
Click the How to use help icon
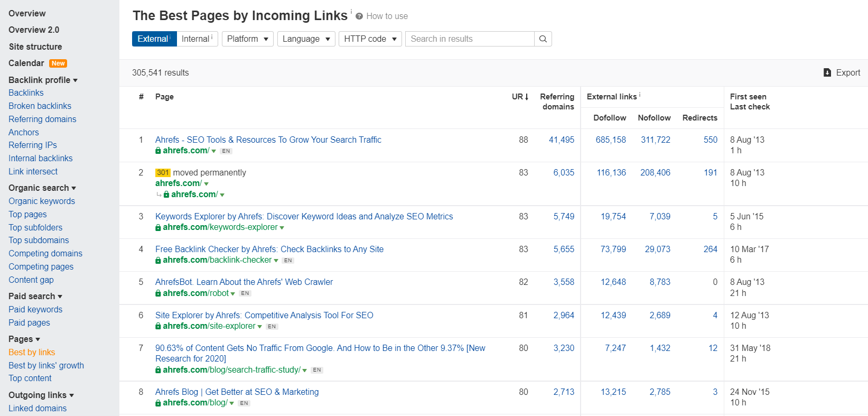359,16
